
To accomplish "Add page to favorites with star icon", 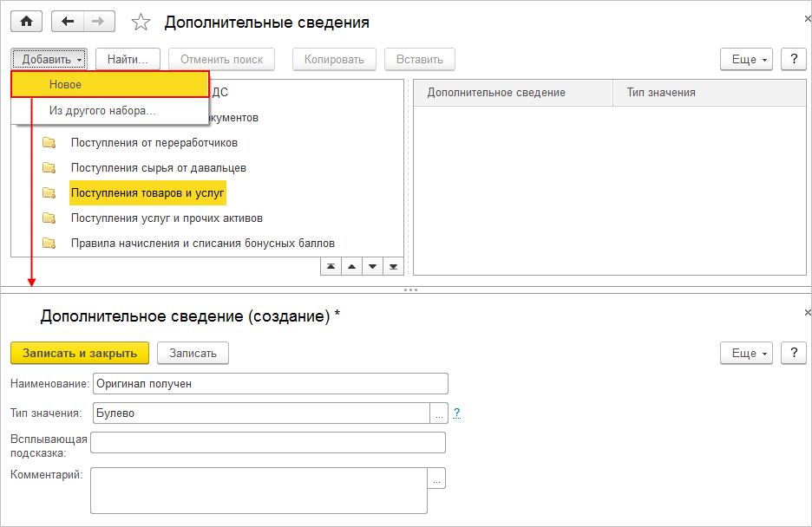I will click(141, 23).
